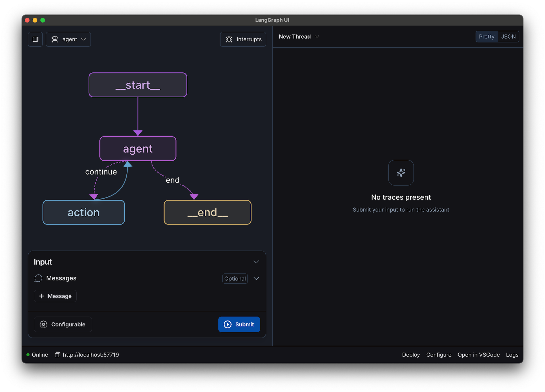Image resolution: width=545 pixels, height=392 pixels.
Task: Click the Configurable settings gear icon
Action: (43, 324)
